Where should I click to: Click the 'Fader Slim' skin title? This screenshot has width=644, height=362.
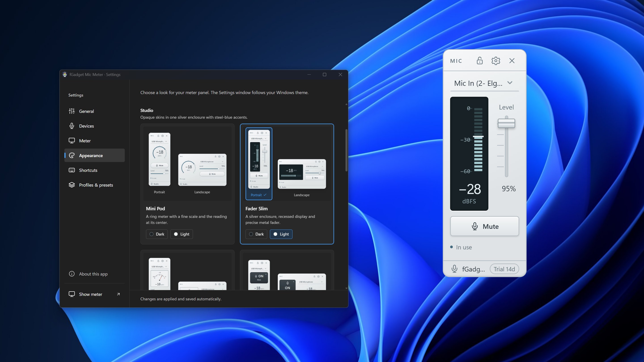[256, 209]
